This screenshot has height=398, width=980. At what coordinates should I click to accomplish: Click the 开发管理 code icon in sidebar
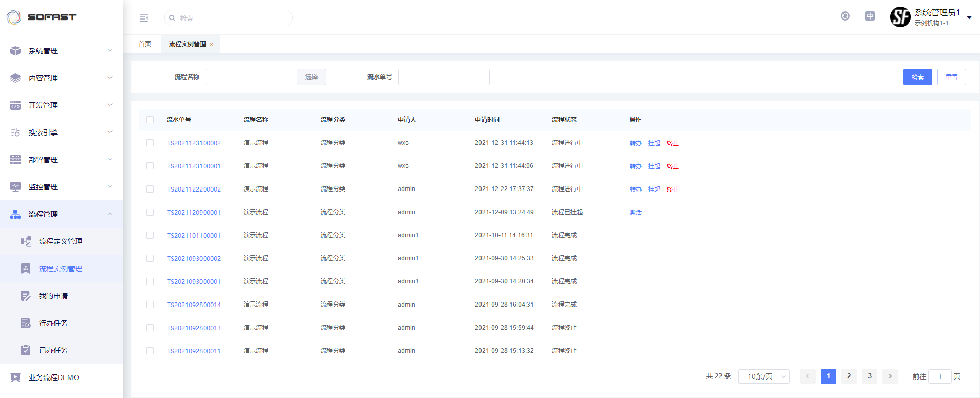(15, 105)
